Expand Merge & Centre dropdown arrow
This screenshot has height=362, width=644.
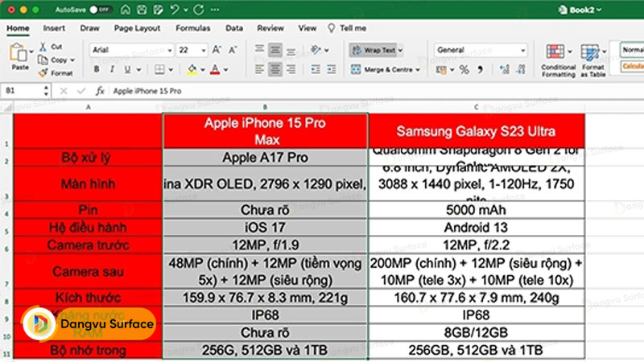(418, 70)
